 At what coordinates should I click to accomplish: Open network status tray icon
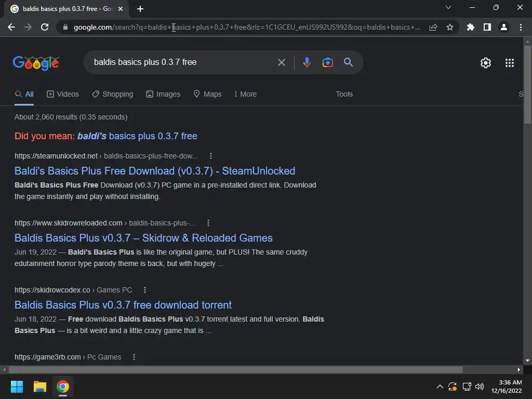pos(467,387)
